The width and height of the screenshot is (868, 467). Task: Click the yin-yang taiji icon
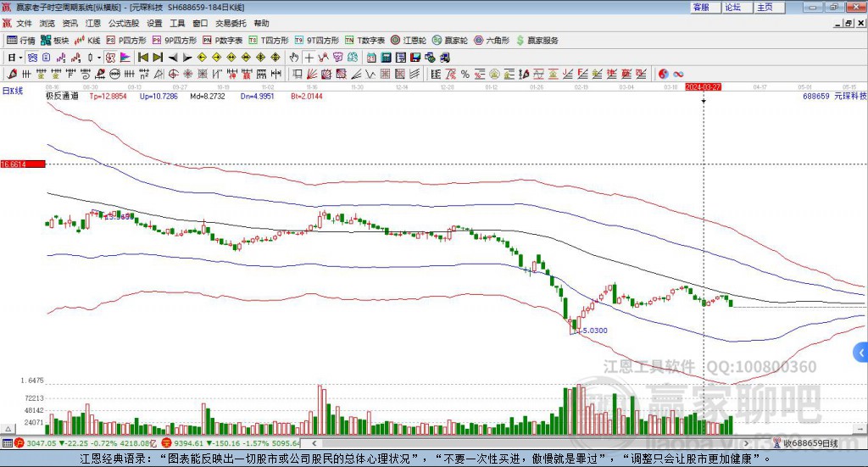coord(663,74)
